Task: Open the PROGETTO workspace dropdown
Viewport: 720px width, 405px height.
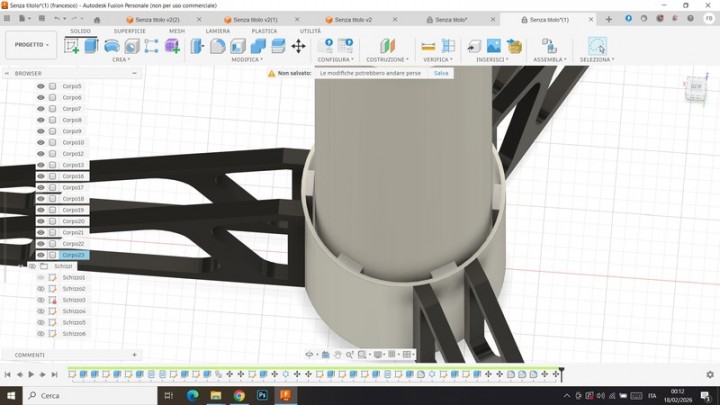Action: (31, 44)
